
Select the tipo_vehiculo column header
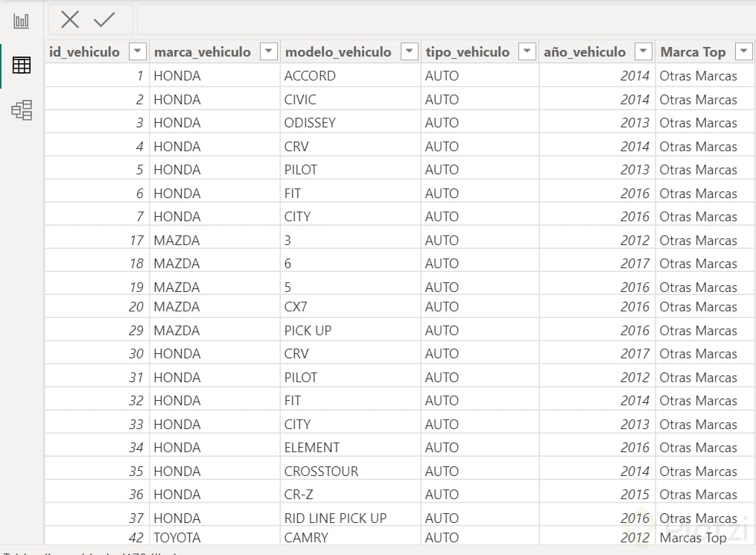[x=467, y=51]
